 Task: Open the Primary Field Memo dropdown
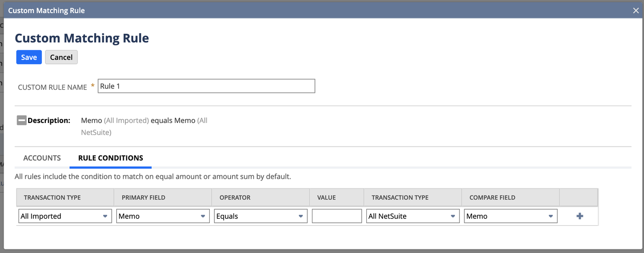[x=162, y=216]
